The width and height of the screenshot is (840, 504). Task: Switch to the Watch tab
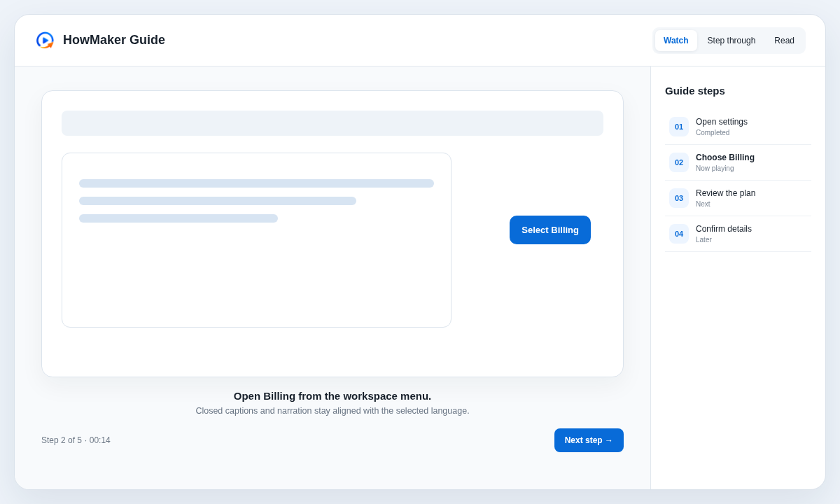point(676,41)
